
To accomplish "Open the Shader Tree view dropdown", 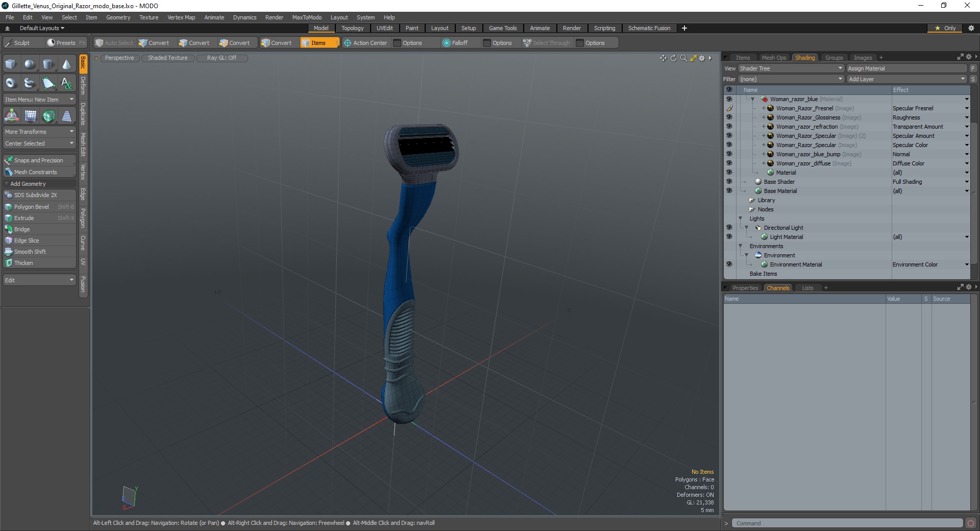I will pyautogui.click(x=791, y=68).
